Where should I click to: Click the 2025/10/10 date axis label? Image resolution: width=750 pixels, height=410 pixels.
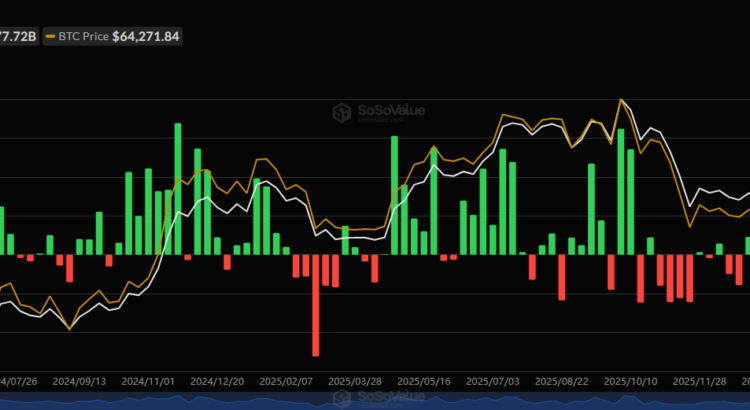coord(630,382)
